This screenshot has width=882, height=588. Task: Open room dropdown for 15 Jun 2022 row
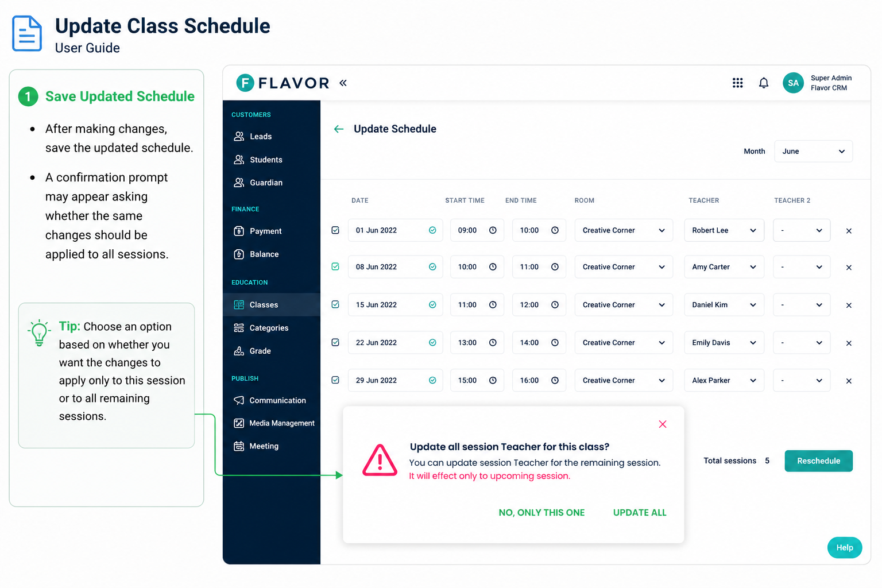click(624, 305)
